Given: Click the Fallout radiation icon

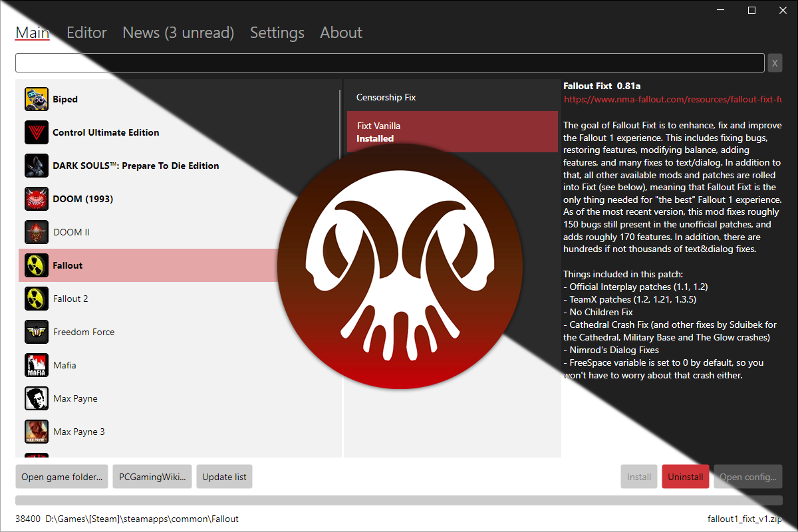Looking at the screenshot, I should point(37,265).
